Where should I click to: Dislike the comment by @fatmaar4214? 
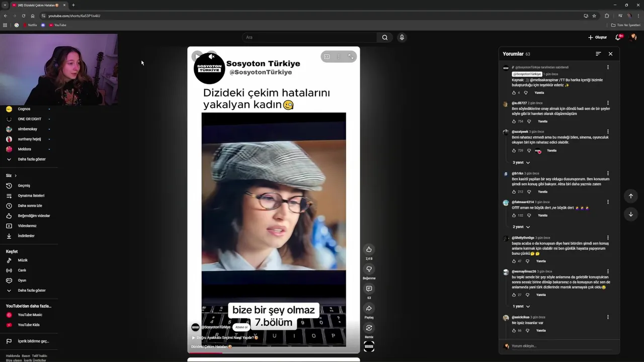(x=529, y=216)
